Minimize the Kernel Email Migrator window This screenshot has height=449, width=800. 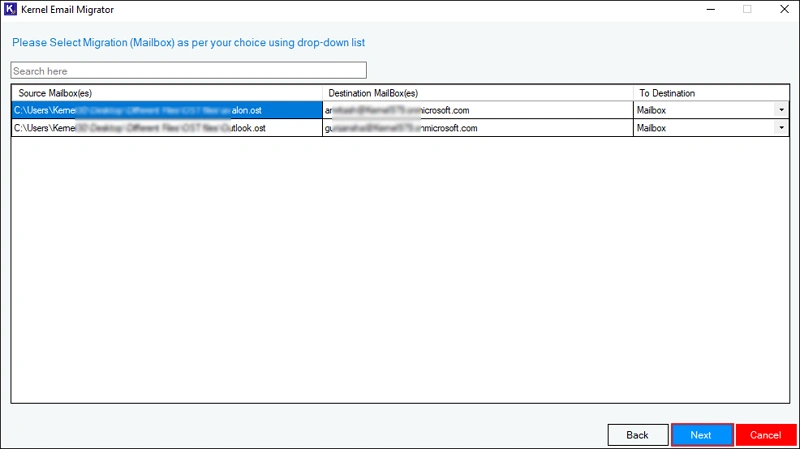pyautogui.click(x=711, y=9)
